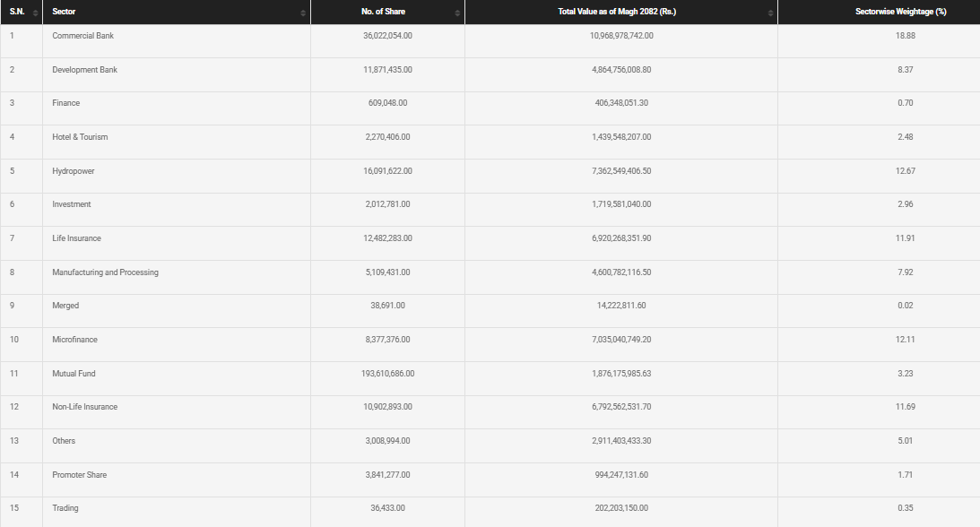Select the Life Insurance sector cell
This screenshot has width=980, height=527.
[76, 238]
